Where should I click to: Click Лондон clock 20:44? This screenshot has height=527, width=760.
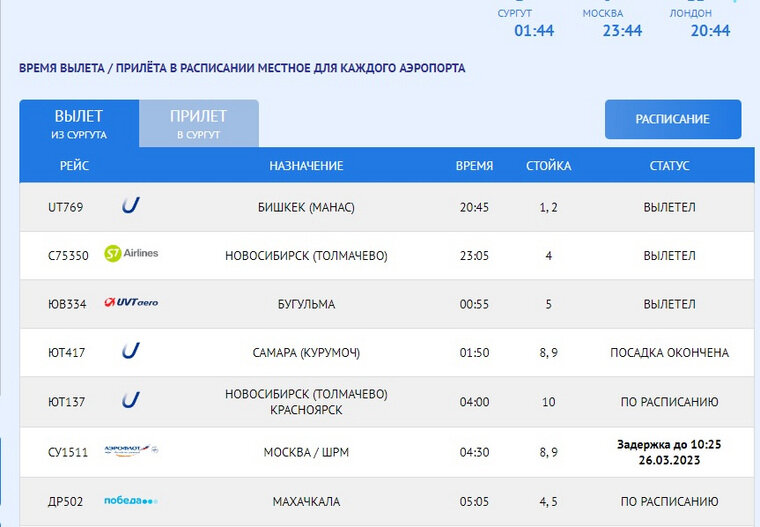click(711, 31)
